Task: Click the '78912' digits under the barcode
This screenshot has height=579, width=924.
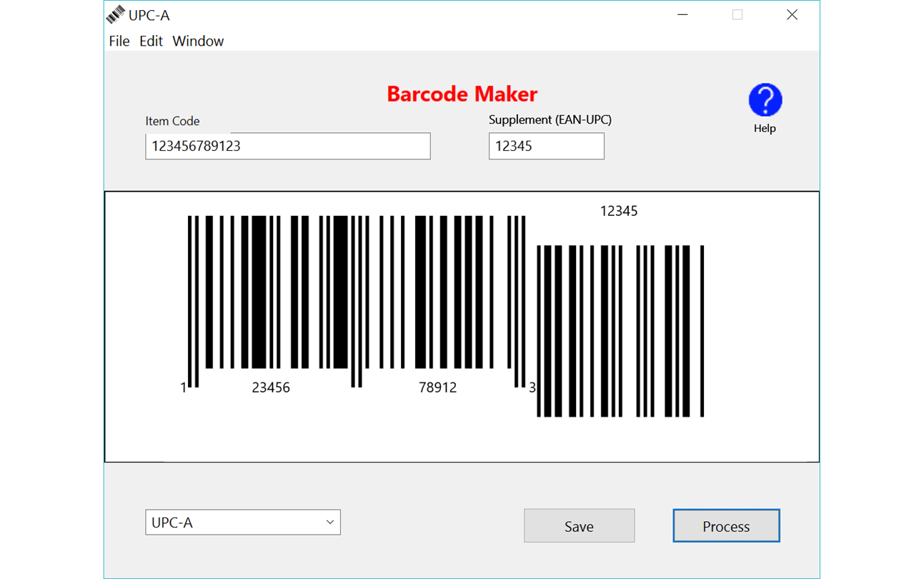Action: 437,388
